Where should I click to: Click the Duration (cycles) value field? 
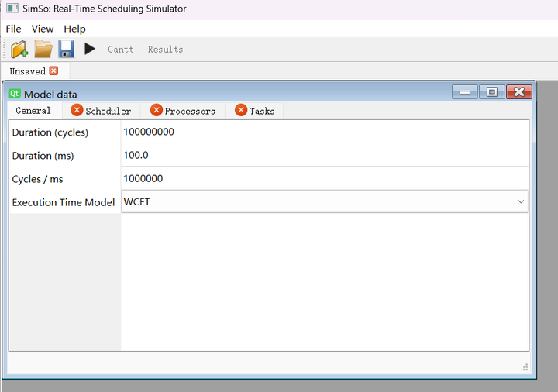click(325, 132)
